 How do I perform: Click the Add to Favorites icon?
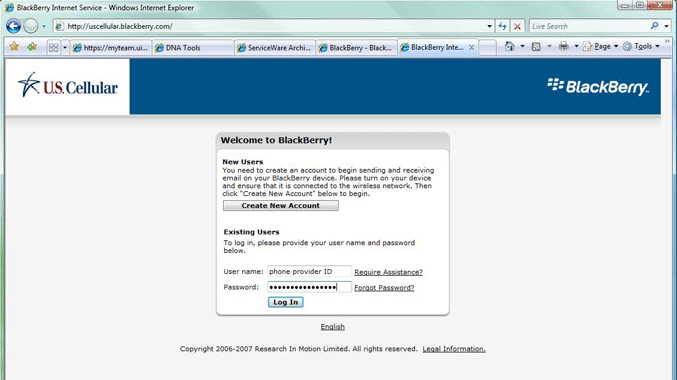pyautogui.click(x=32, y=47)
